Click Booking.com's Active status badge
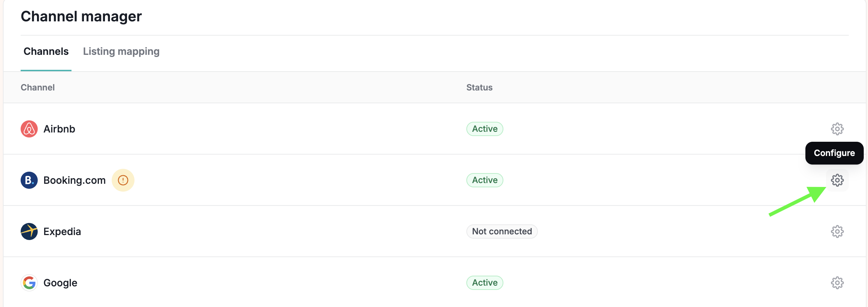The image size is (868, 307). (485, 180)
